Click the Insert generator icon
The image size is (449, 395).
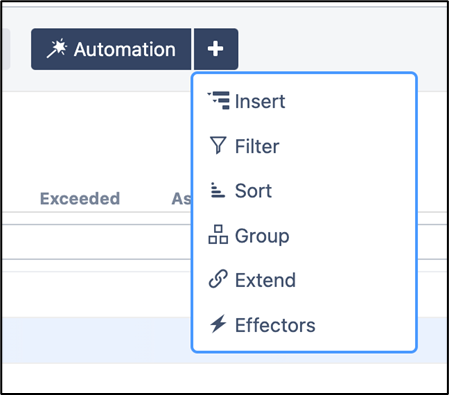tap(218, 100)
